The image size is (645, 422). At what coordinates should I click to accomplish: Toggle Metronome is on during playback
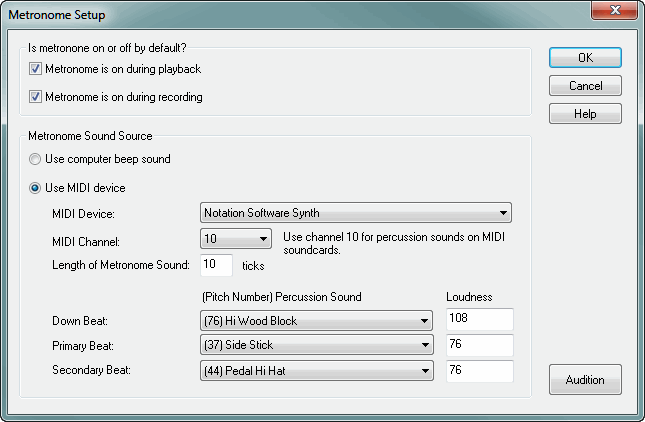(36, 69)
